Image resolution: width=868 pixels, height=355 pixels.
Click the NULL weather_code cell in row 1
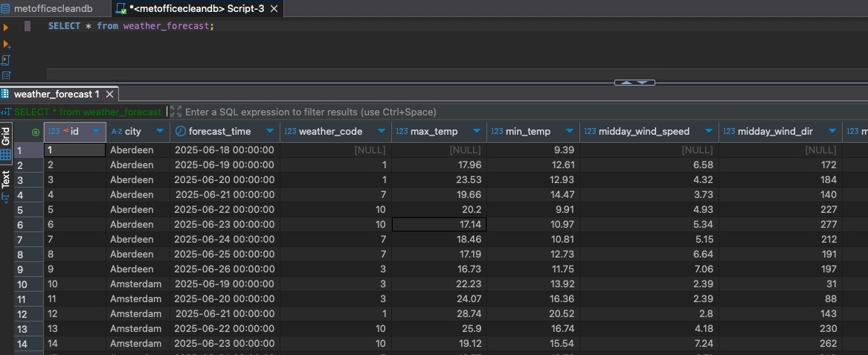pyautogui.click(x=335, y=150)
